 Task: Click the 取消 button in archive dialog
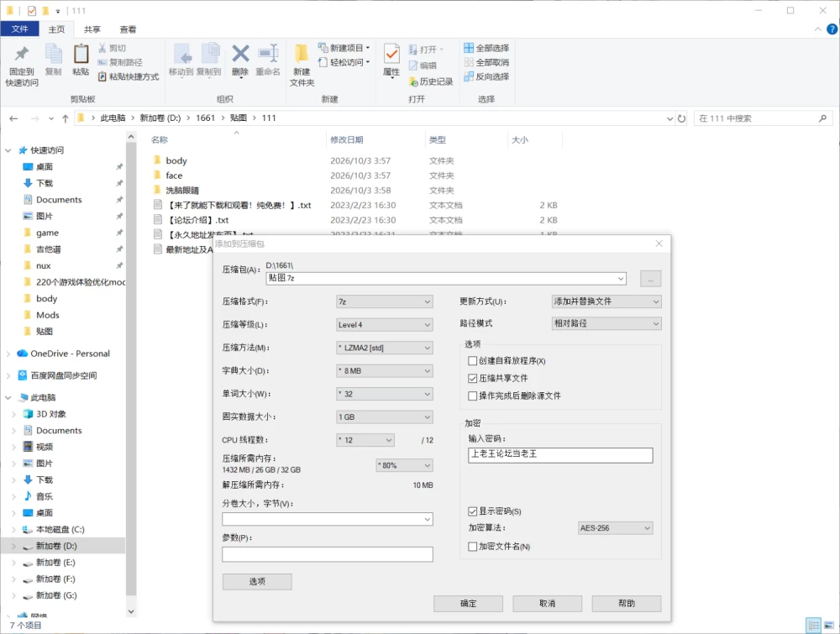(548, 604)
